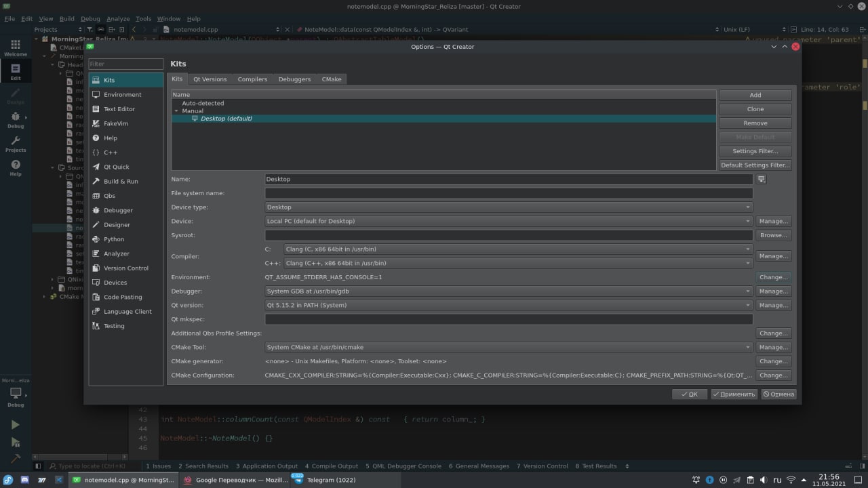Open Text Editor options category
The width and height of the screenshot is (868, 488).
[126, 109]
